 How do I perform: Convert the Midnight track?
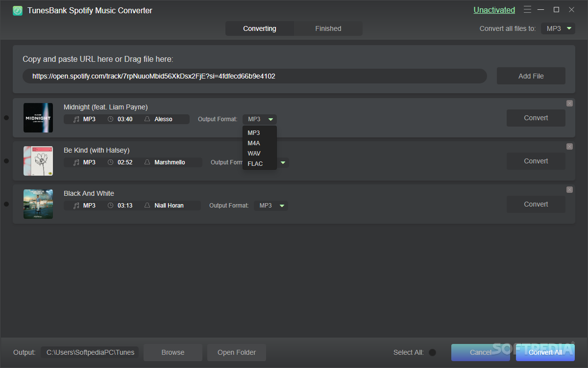click(536, 118)
